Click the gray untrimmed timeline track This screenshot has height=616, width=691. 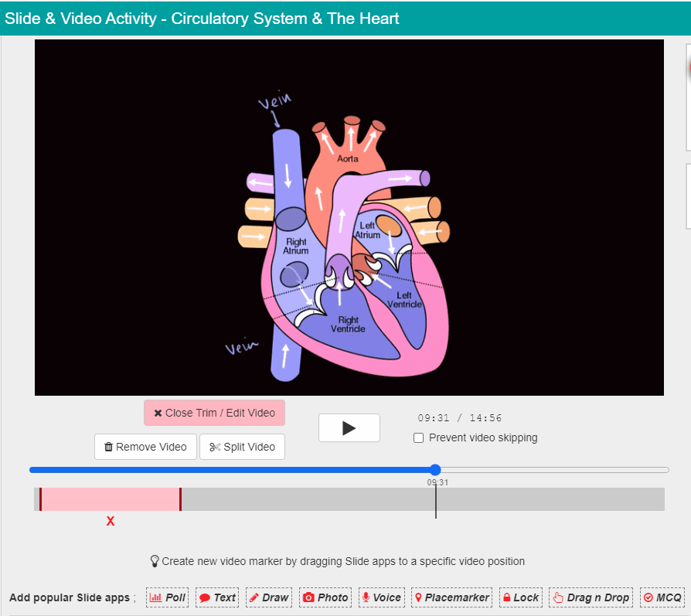point(422,499)
